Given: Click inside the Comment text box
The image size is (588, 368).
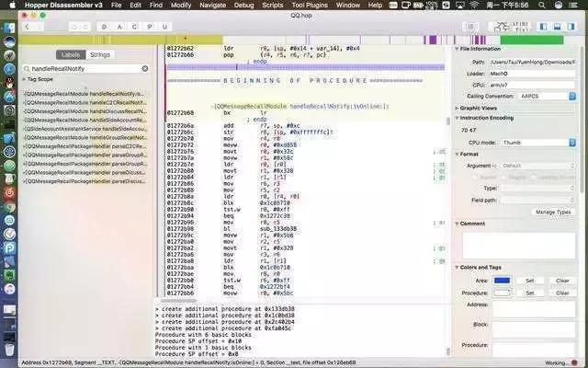Looking at the screenshot, I should click(519, 246).
